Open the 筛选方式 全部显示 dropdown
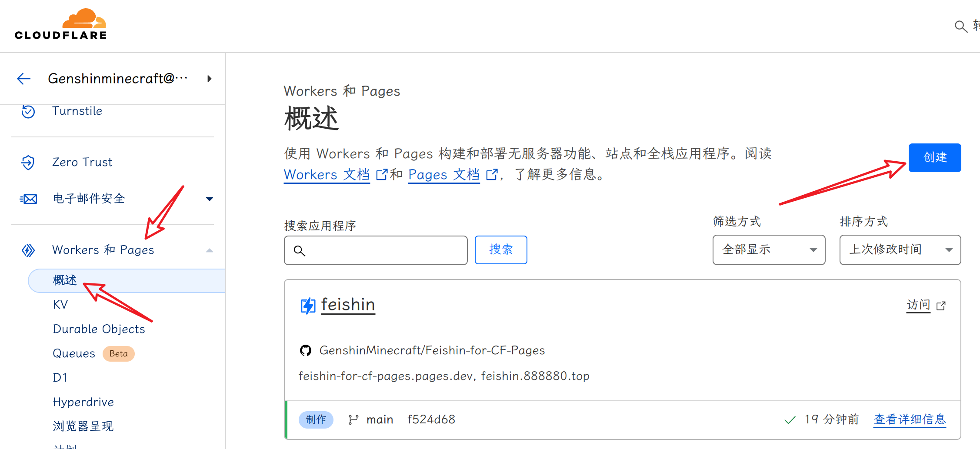Viewport: 980px width, 449px height. 769,250
